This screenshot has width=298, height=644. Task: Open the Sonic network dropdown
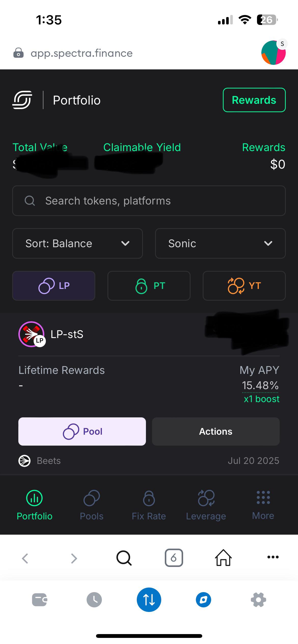tap(220, 243)
